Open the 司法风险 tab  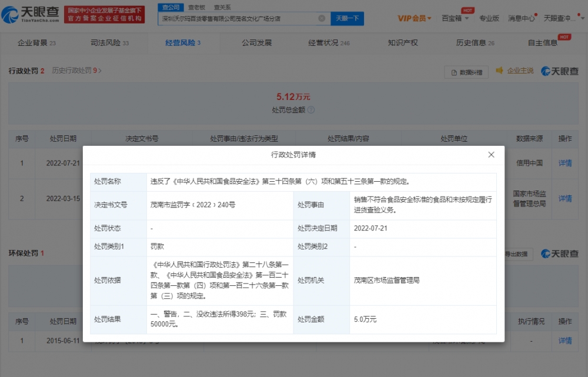click(109, 43)
